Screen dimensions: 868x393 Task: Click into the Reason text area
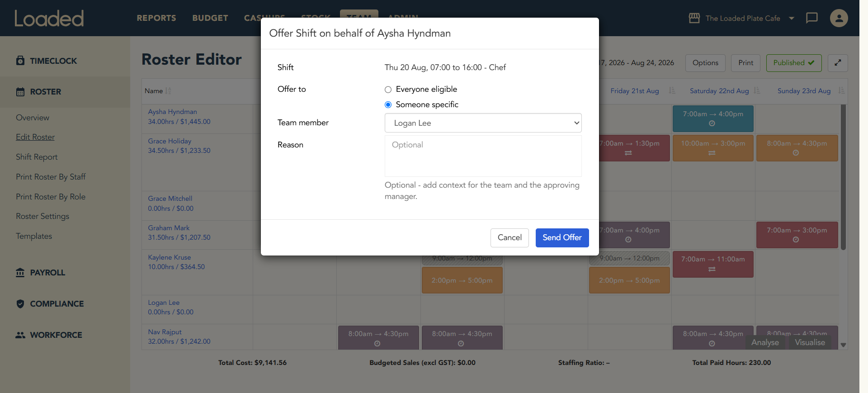tap(483, 156)
